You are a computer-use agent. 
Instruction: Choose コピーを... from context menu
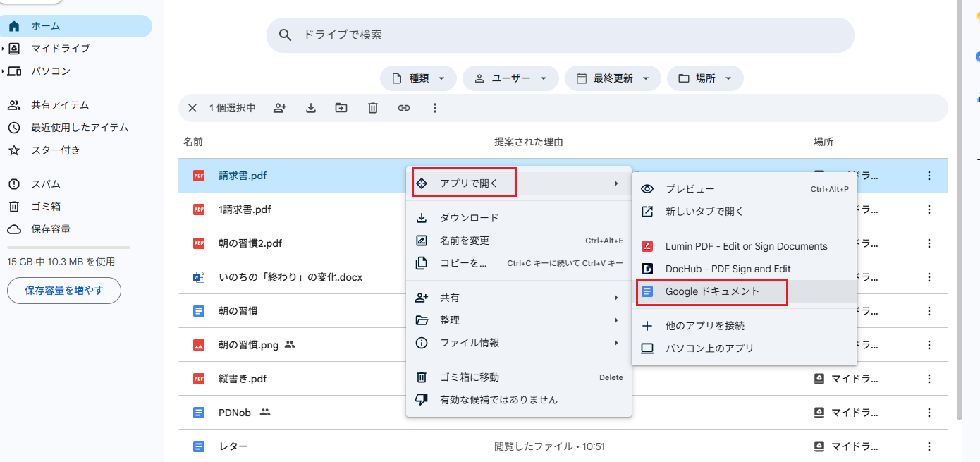click(x=519, y=263)
